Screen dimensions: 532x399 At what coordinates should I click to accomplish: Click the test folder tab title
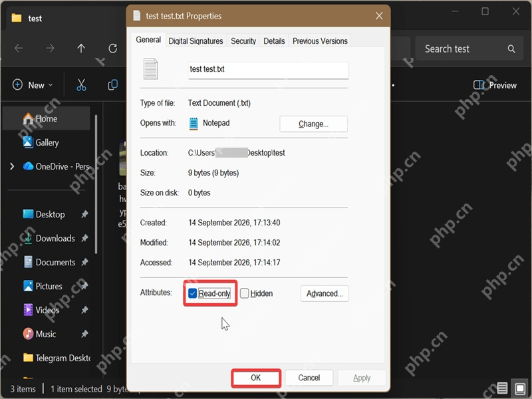point(35,19)
